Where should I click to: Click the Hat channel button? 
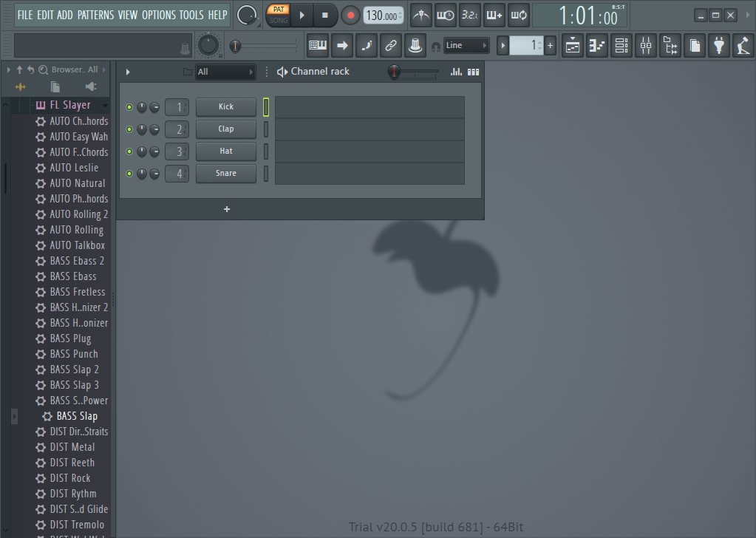tap(226, 151)
